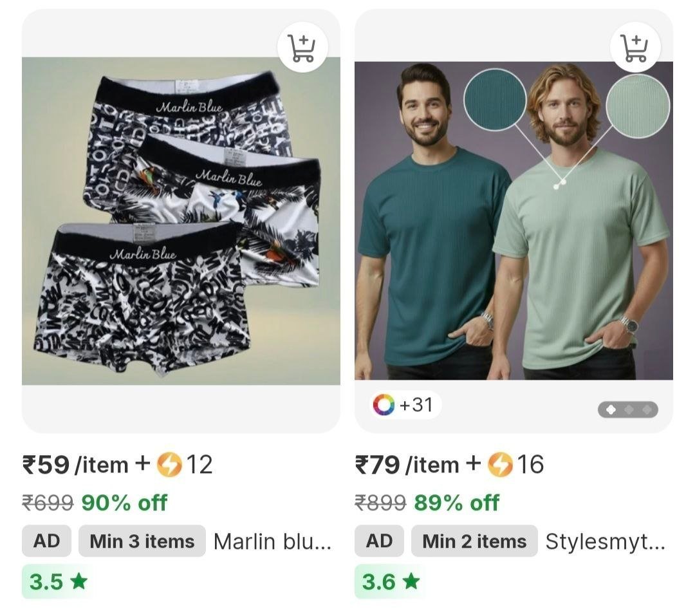Click the Min 2 items badge

click(x=474, y=541)
